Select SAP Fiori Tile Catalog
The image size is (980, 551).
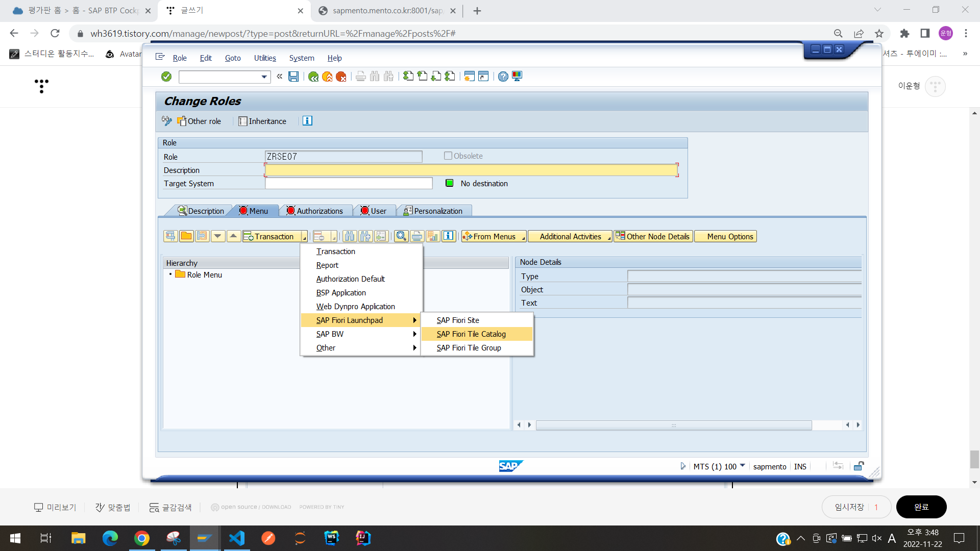coord(477,334)
